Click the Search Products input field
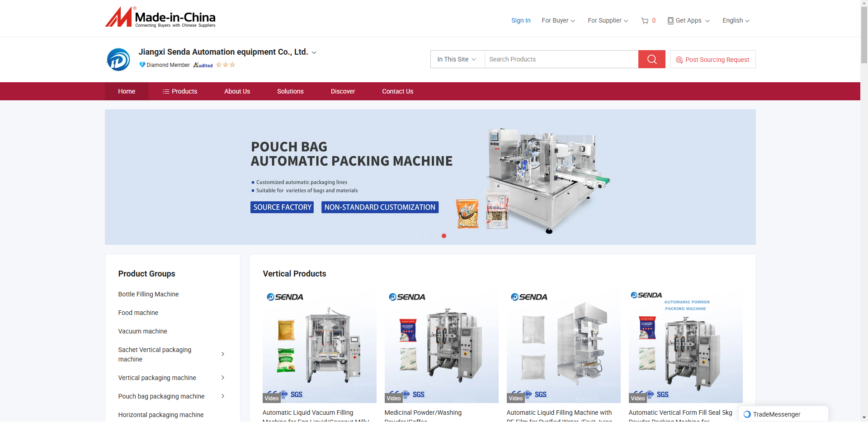The height and width of the screenshot is (422, 868). 561,59
